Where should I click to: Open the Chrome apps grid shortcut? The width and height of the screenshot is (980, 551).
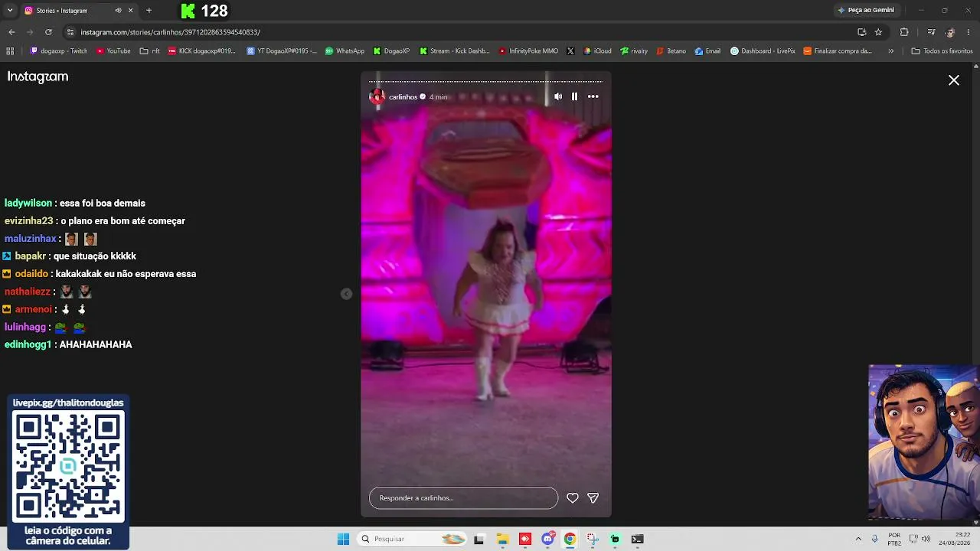point(10,51)
